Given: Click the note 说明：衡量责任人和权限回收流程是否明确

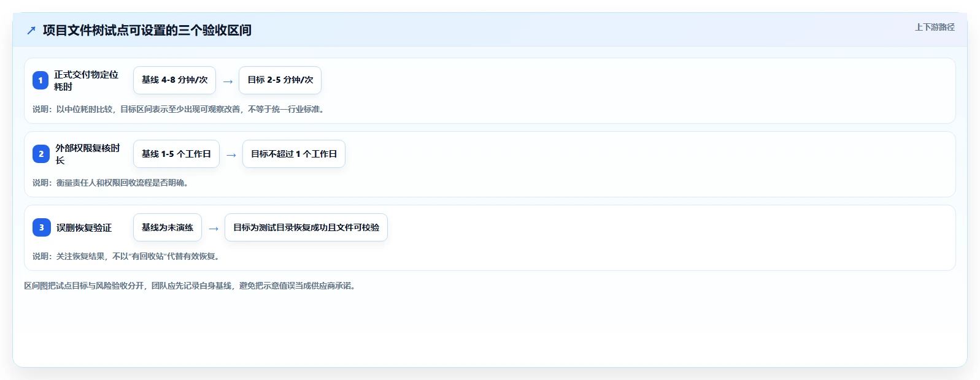Looking at the screenshot, I should click(112, 183).
